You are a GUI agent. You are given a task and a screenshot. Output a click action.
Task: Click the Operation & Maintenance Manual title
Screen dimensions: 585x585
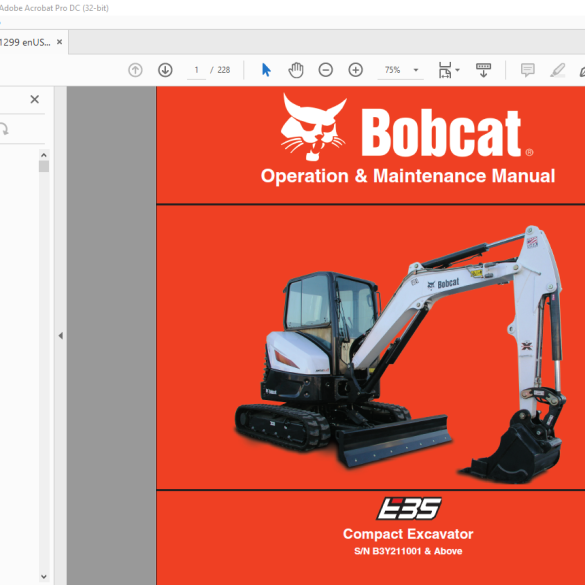[408, 176]
